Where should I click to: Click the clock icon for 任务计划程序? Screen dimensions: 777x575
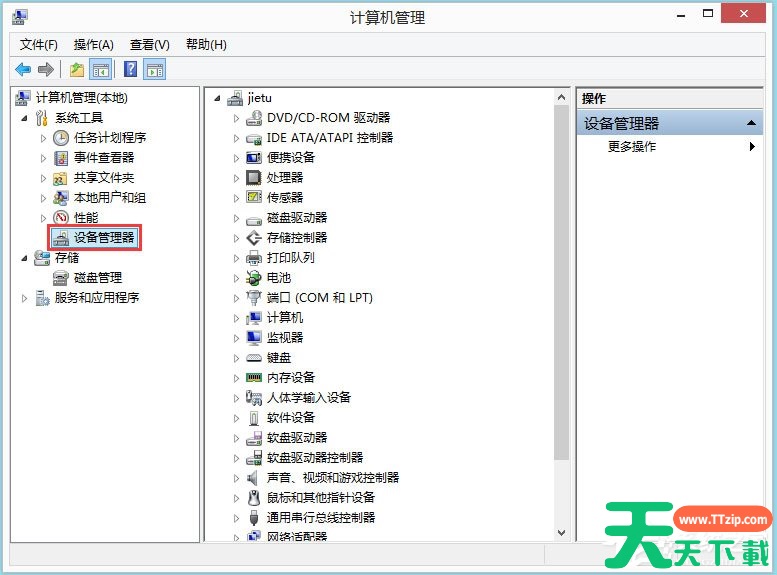pyautogui.click(x=61, y=137)
